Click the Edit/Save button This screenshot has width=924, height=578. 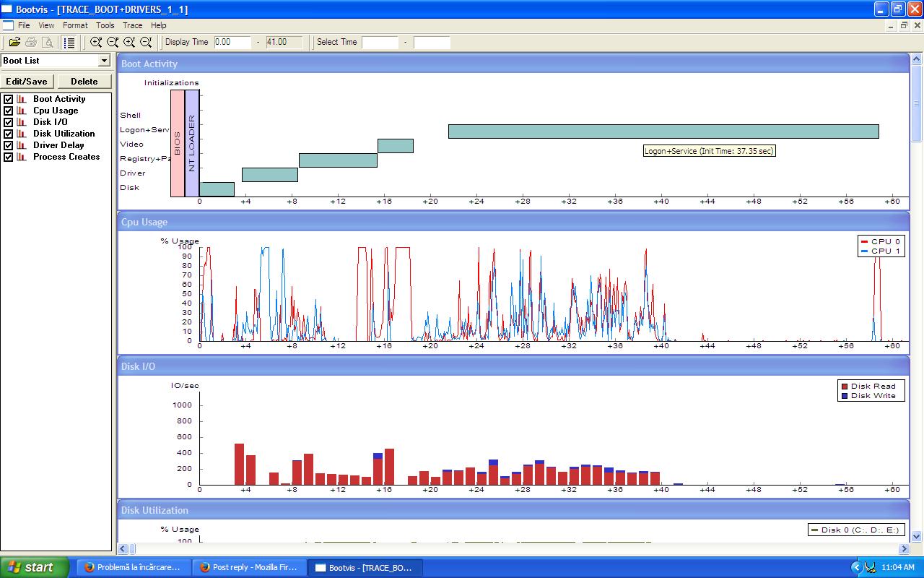27,82
